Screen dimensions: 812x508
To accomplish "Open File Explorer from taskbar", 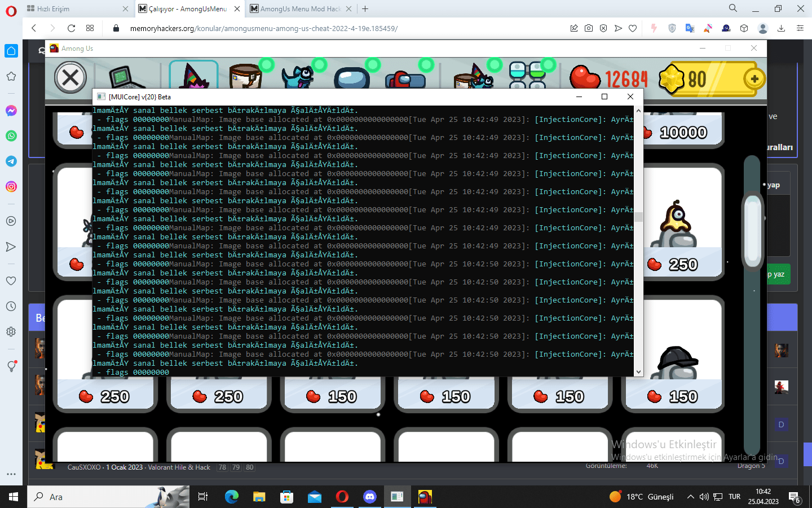I will click(x=259, y=497).
